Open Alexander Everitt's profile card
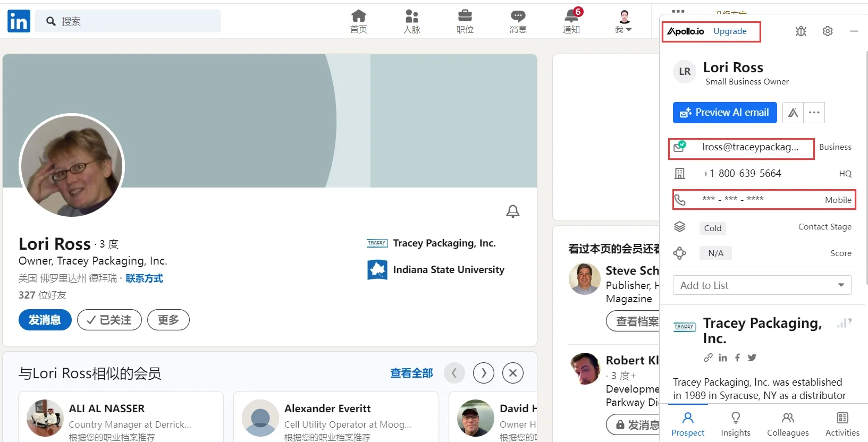The width and height of the screenshot is (868, 442). click(336, 417)
